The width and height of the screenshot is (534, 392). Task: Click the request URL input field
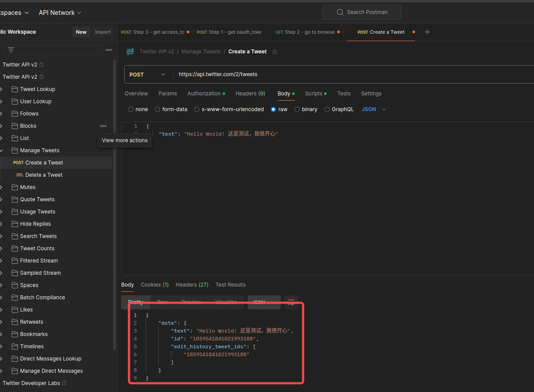point(353,74)
